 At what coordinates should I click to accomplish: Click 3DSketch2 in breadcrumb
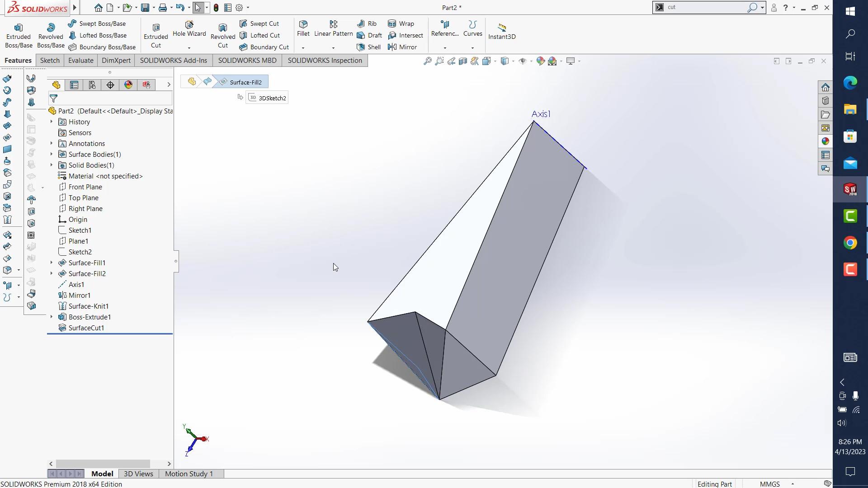pyautogui.click(x=267, y=98)
